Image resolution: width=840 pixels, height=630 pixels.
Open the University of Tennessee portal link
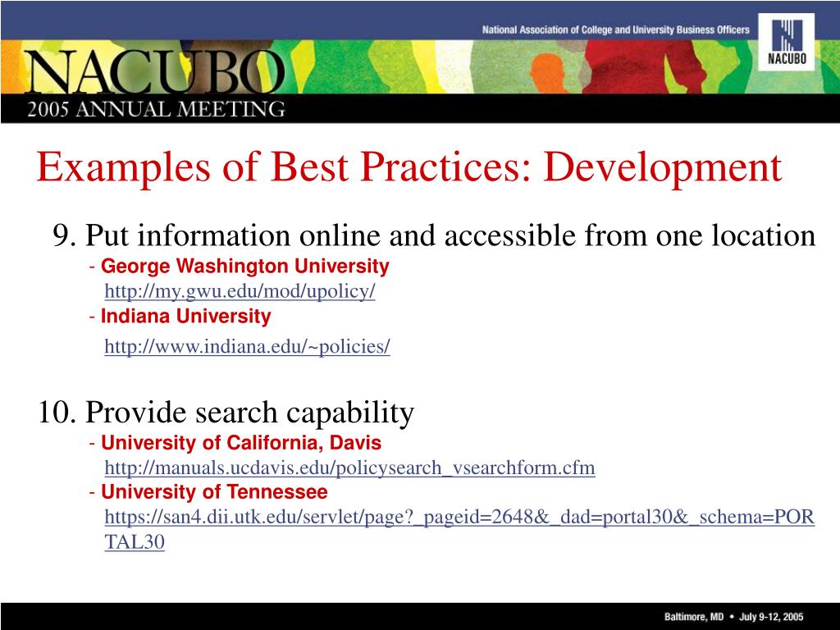click(x=459, y=529)
